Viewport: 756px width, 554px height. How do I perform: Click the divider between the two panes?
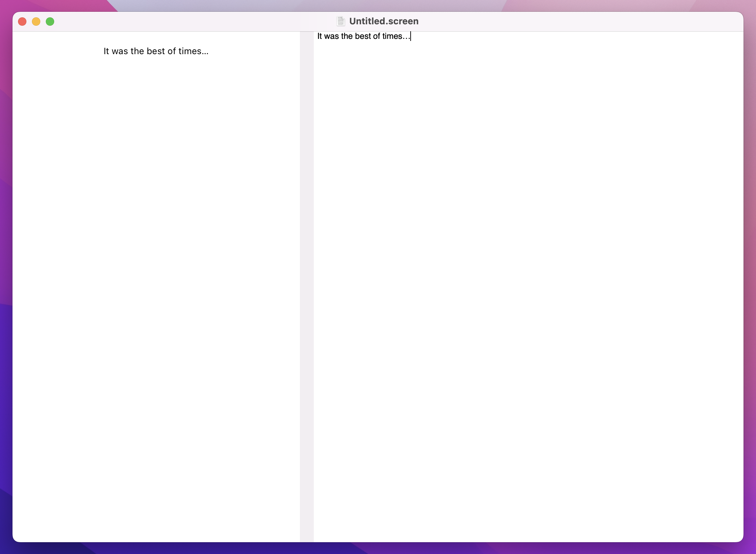[x=307, y=278]
